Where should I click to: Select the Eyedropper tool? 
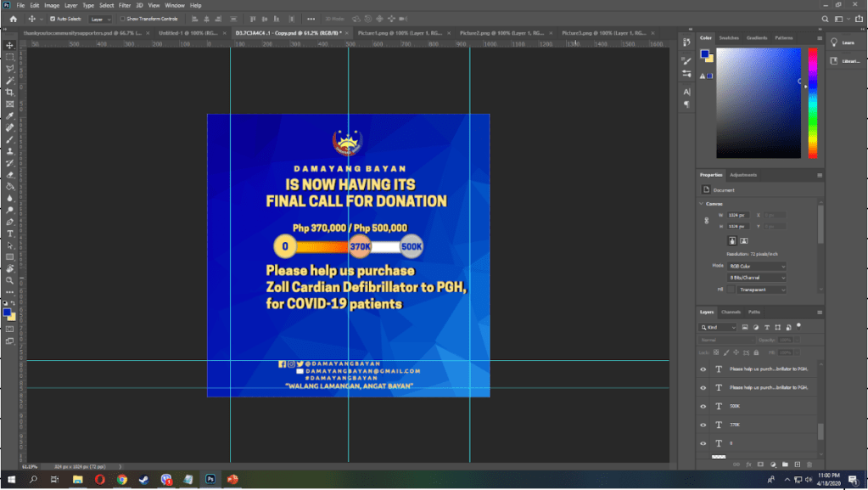coord(9,115)
